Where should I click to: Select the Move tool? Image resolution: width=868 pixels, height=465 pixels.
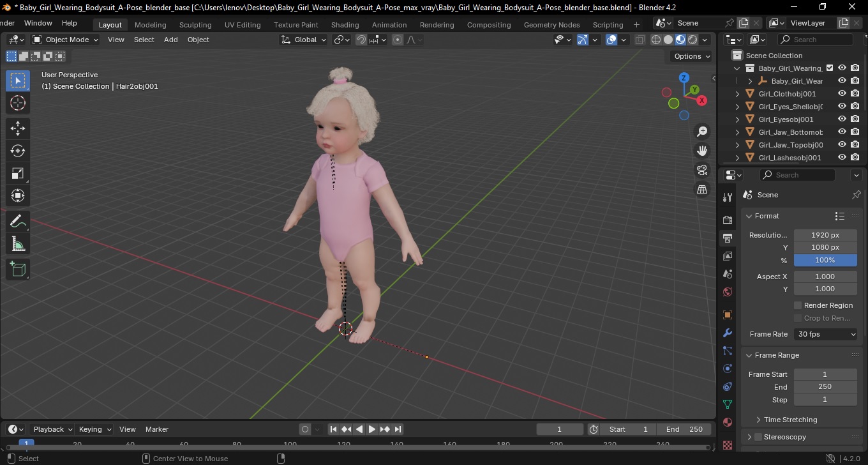click(x=18, y=128)
